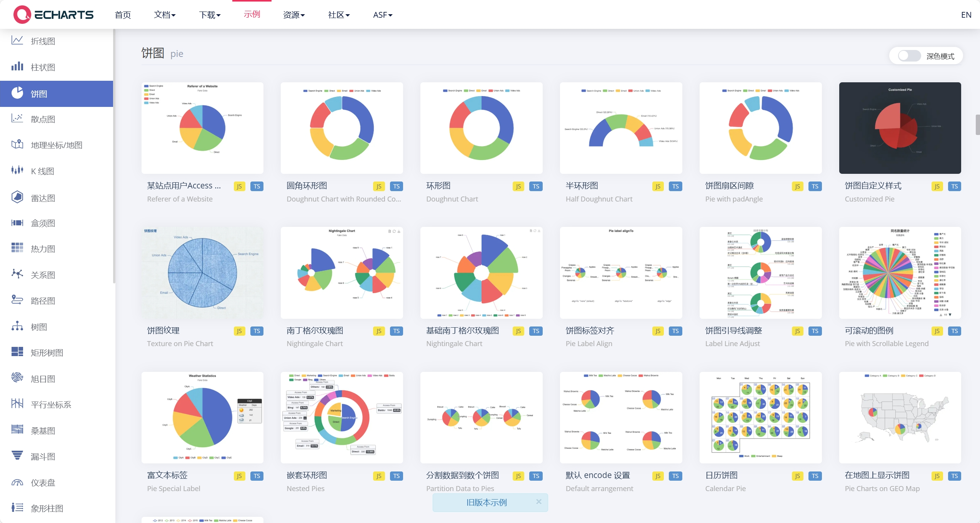
Task: Click the ECharts logo
Action: click(x=53, y=15)
